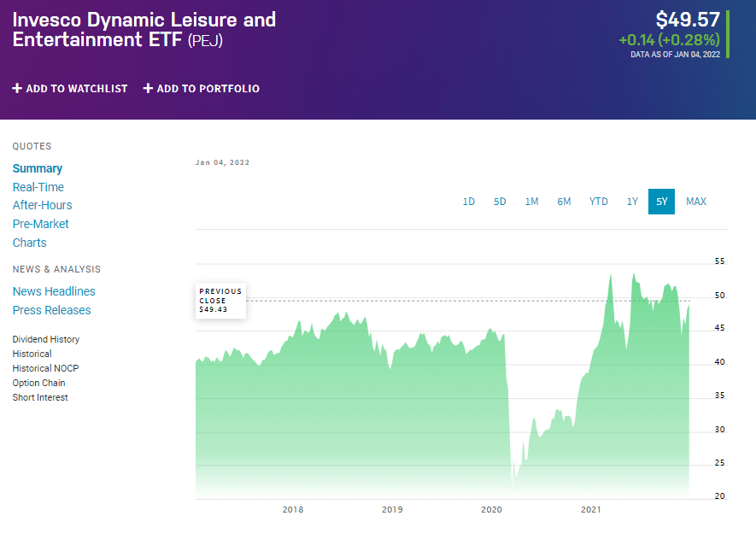Show MAX chart history
The width and height of the screenshot is (756, 545).
(x=696, y=202)
